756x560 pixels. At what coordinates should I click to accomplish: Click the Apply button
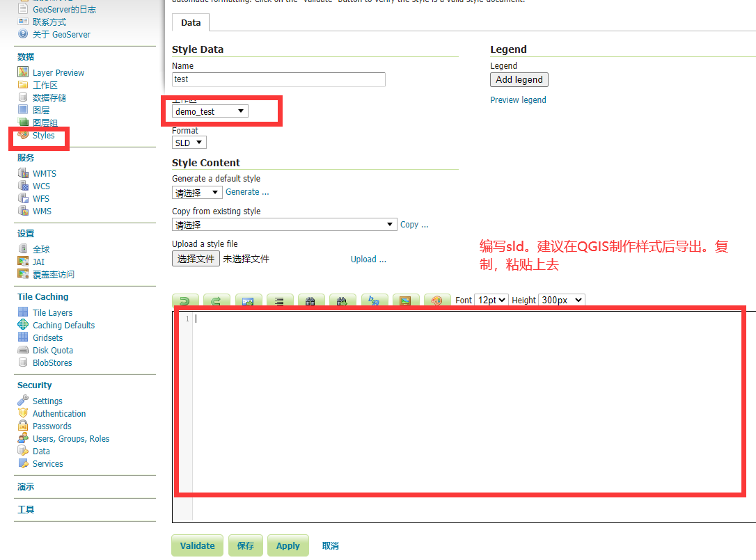click(x=288, y=546)
